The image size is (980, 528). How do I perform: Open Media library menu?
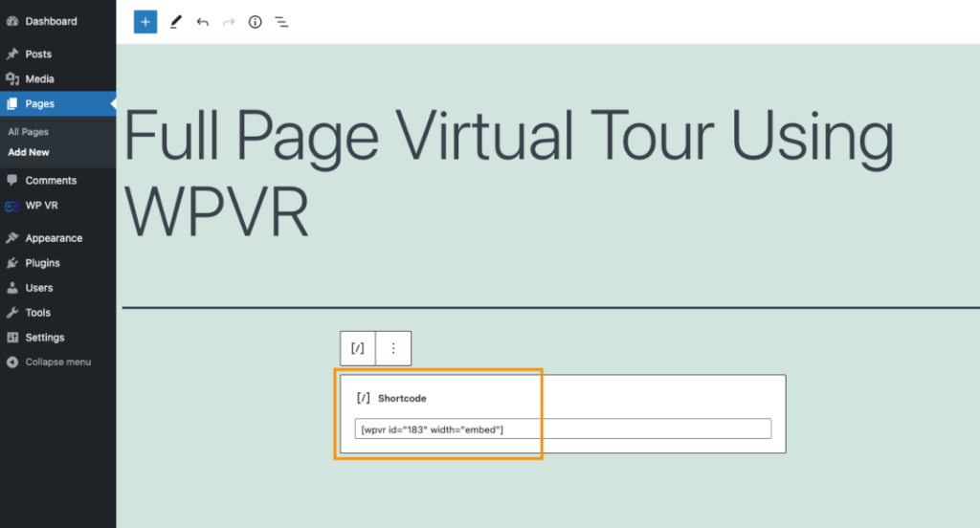pyautogui.click(x=39, y=78)
